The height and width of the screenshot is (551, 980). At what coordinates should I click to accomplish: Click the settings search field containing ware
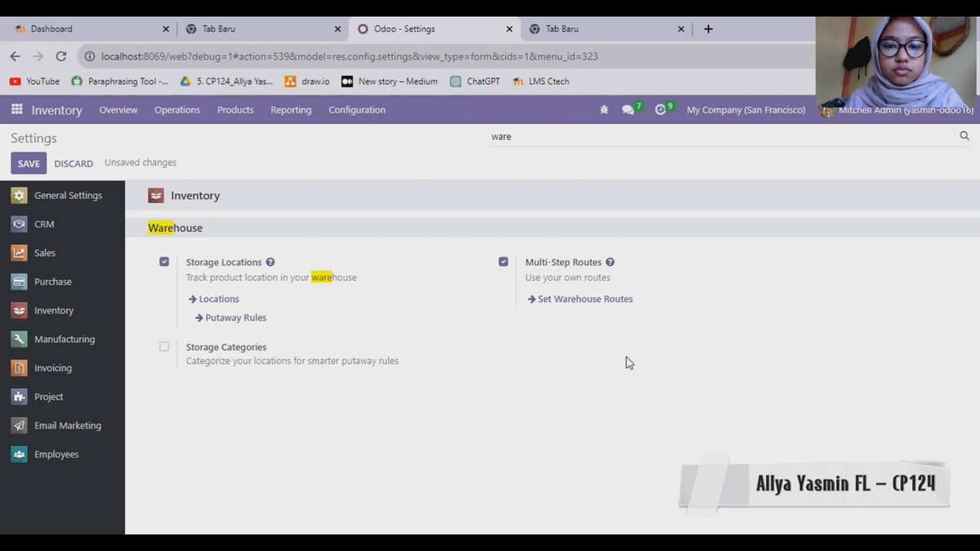[572, 136]
